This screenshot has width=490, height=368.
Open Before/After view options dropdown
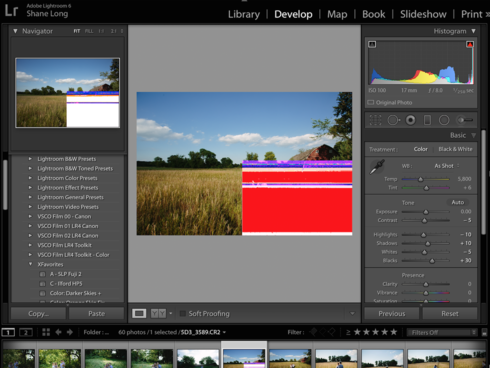coord(171,313)
